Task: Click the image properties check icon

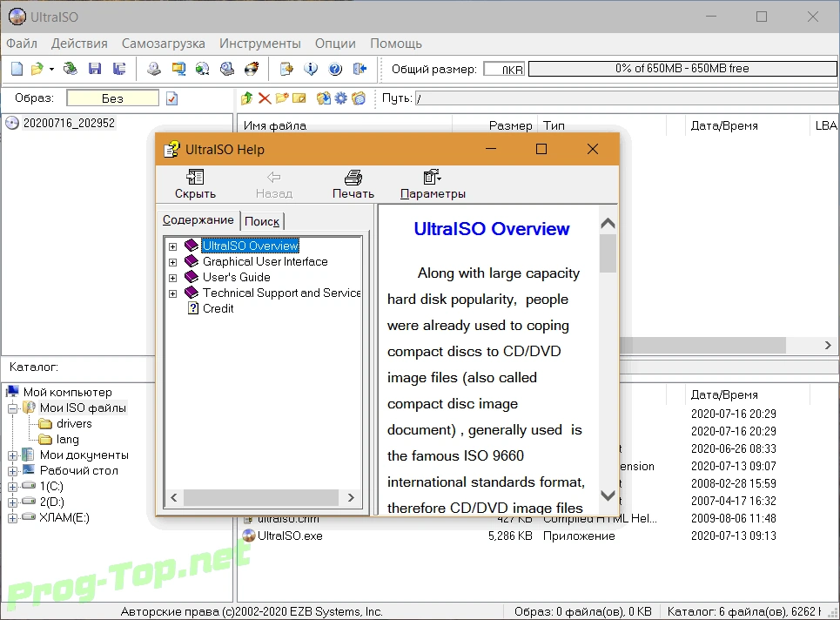Action: (172, 98)
